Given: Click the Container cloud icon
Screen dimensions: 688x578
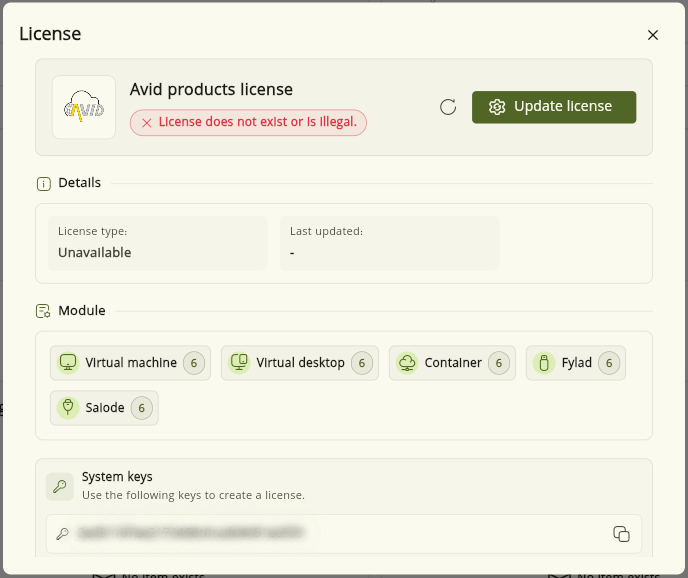Looking at the screenshot, I should 407,363.
